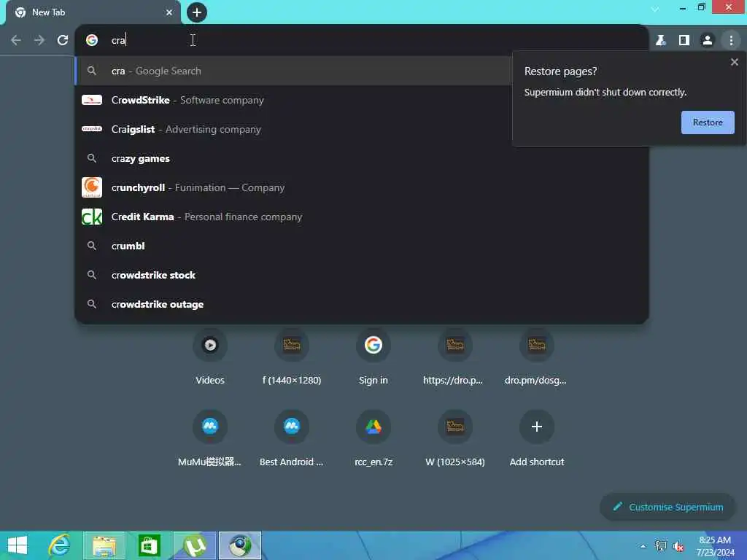Open the clock showing 8:25 AM
Image resolution: width=747 pixels, height=560 pixels.
click(x=715, y=546)
